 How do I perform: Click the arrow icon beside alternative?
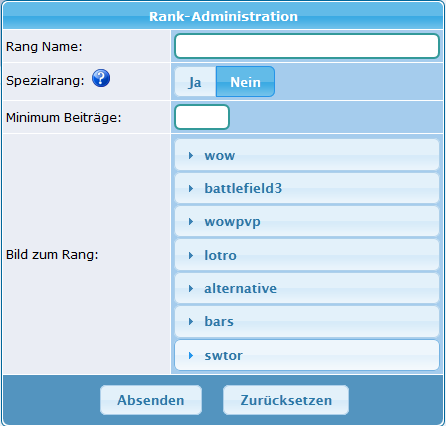pyautogui.click(x=191, y=288)
